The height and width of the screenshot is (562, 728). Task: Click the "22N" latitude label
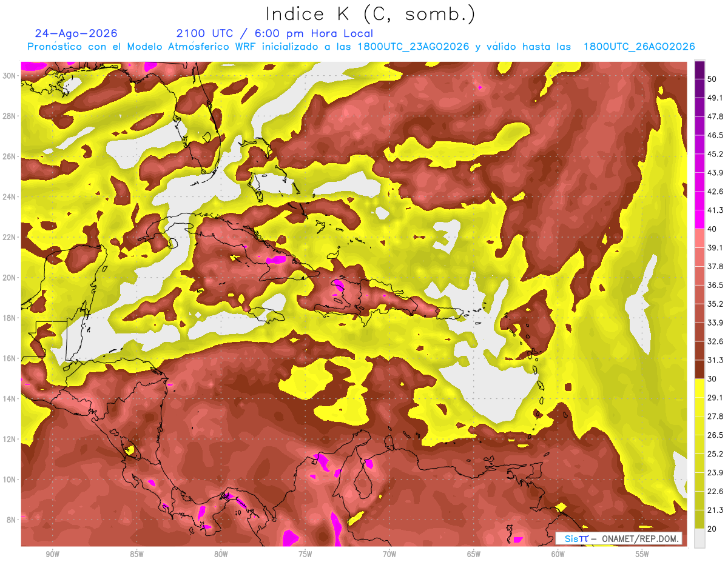[10, 237]
